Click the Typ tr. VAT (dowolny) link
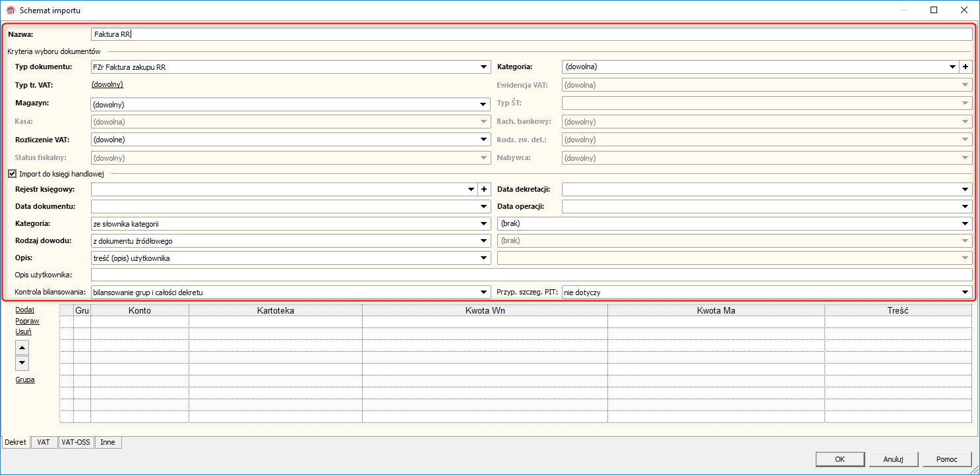The image size is (980, 475). click(107, 84)
